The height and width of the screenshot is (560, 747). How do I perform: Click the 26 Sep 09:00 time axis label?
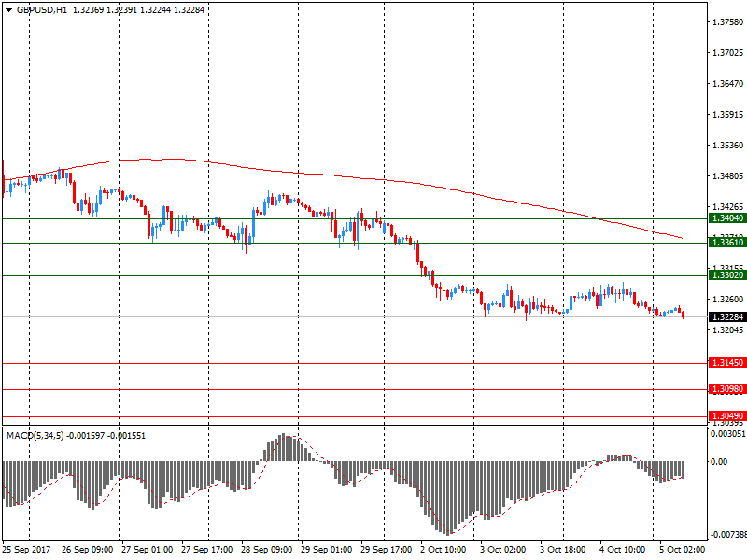[87, 550]
